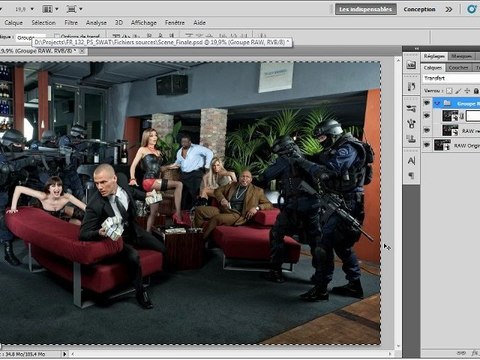
Task: Enable the Options de transf. checkbox
Action: pyautogui.click(x=57, y=36)
